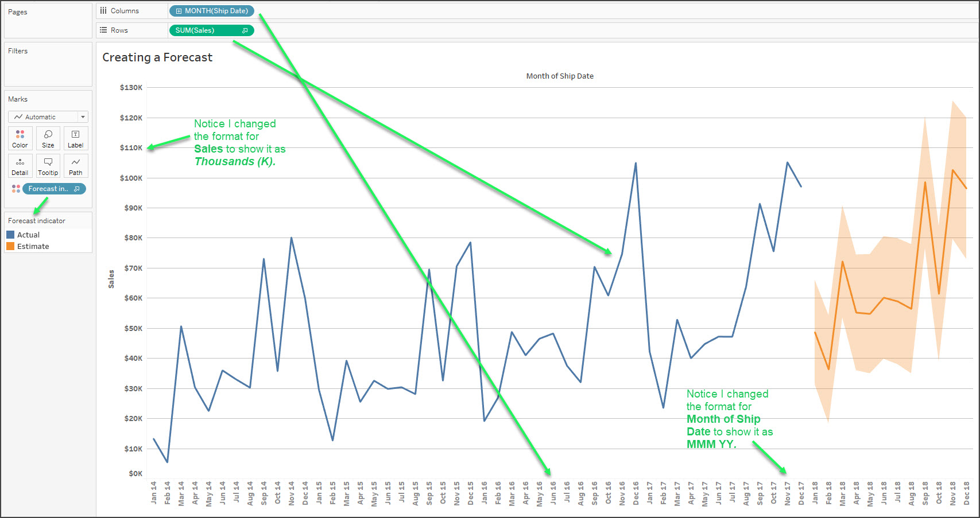Select Actual in the Forecast indicator legend

point(28,234)
